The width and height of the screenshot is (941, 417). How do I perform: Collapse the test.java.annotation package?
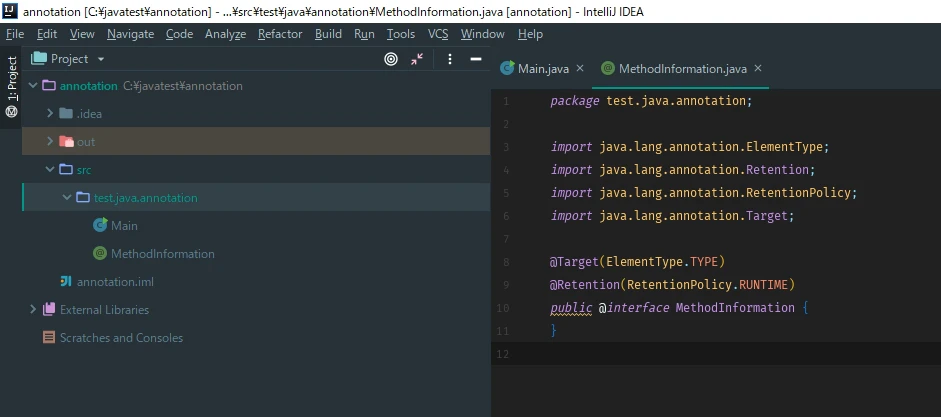(x=67, y=197)
